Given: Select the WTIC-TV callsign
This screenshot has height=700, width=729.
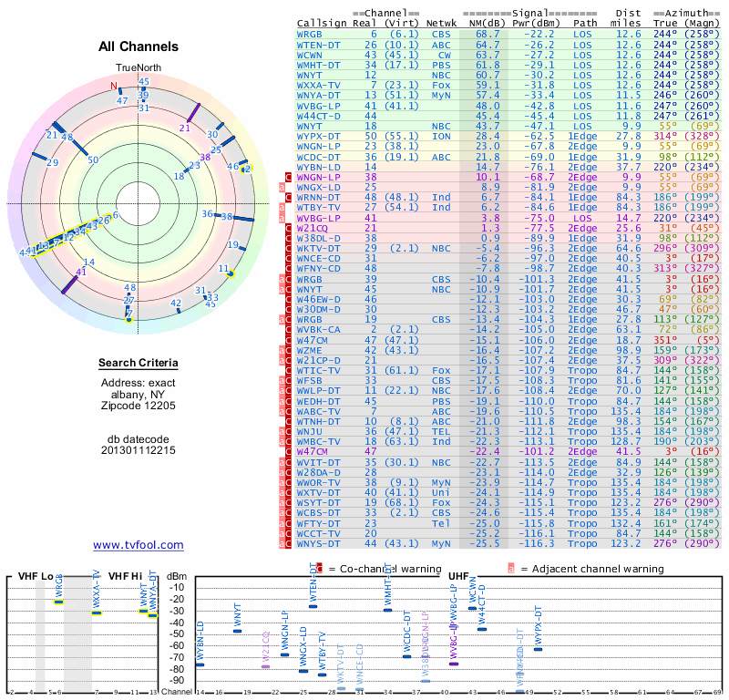Looking at the screenshot, I should point(318,371).
